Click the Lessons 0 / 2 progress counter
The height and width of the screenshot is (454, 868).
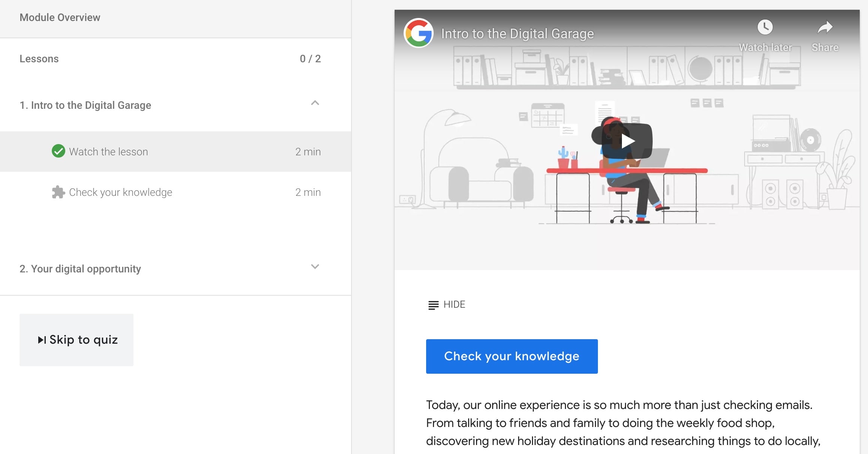pos(310,59)
